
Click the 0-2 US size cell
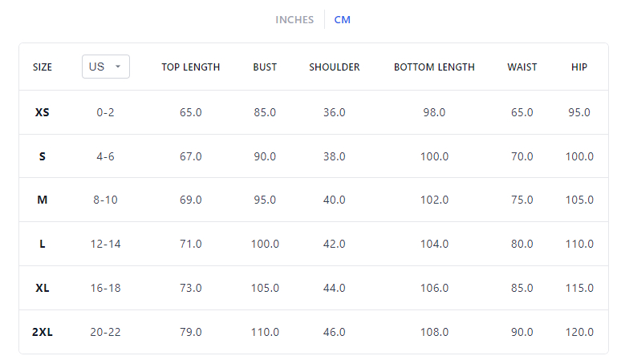tap(106, 113)
